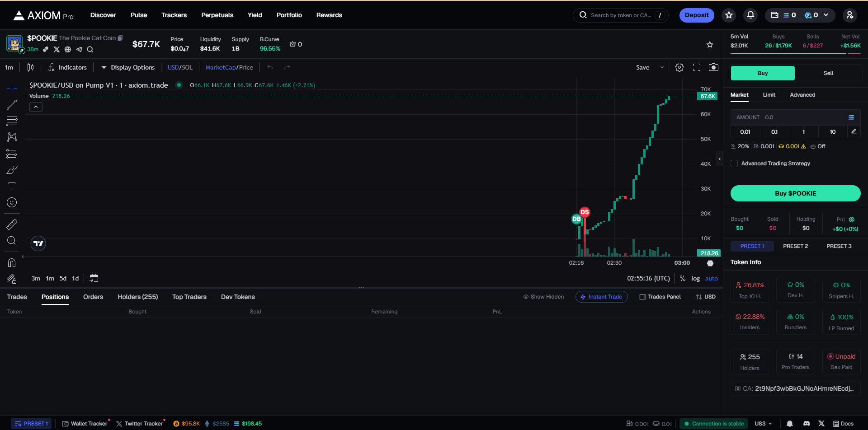Switch to Sell mode
Image resolution: width=868 pixels, height=430 pixels.
[828, 73]
